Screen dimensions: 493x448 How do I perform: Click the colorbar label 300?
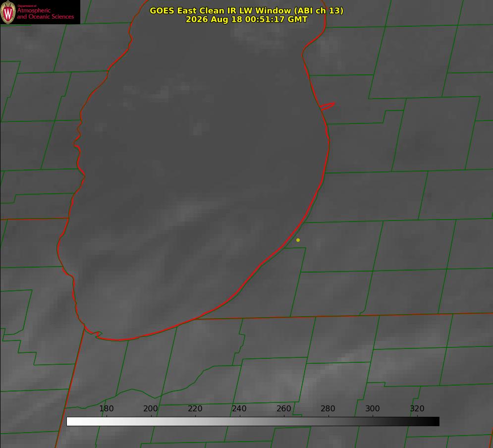[373, 408]
